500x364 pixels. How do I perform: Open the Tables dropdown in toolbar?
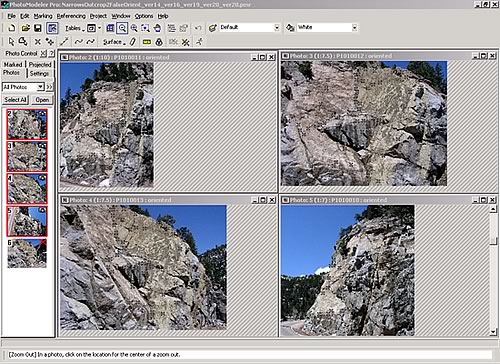74,28
